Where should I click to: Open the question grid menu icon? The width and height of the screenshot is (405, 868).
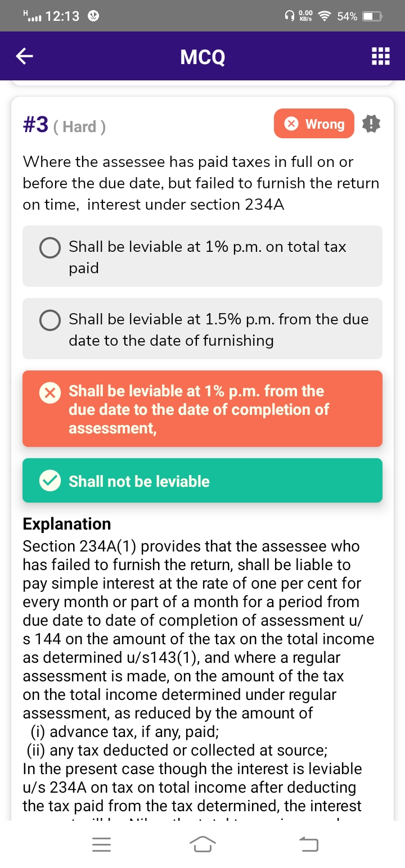coord(381,57)
